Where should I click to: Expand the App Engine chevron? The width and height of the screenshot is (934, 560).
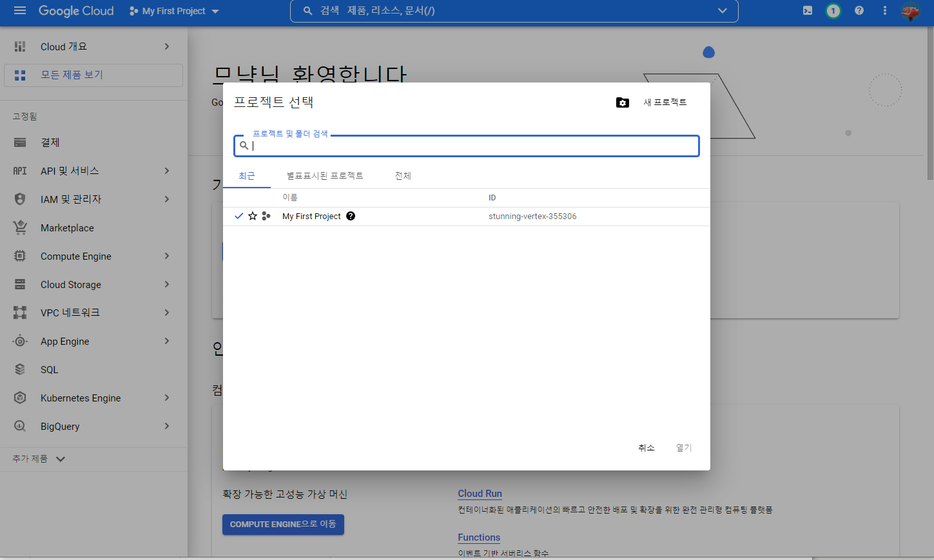pos(167,341)
